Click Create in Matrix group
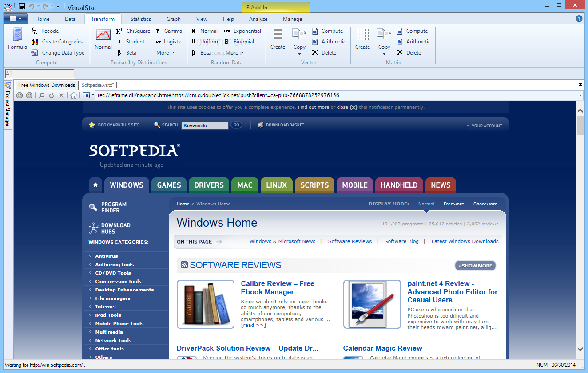This screenshot has height=373, width=588. 363,39
